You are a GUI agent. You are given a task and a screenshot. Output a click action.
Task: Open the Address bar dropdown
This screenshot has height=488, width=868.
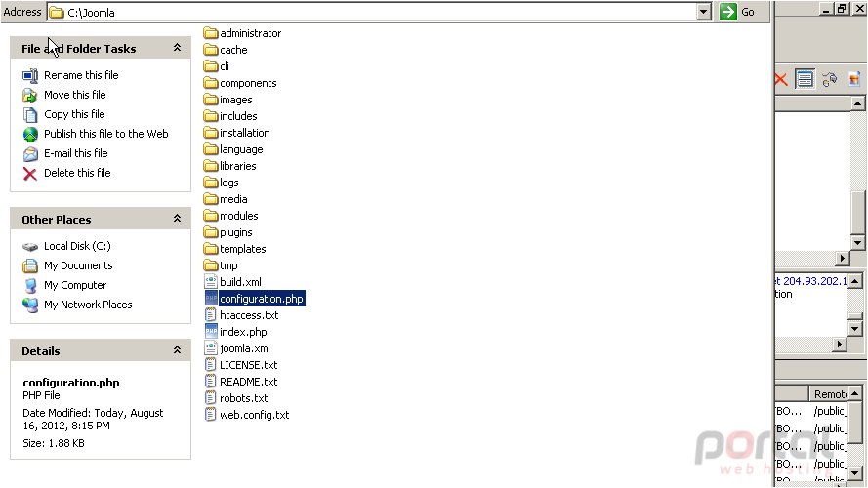pos(704,12)
